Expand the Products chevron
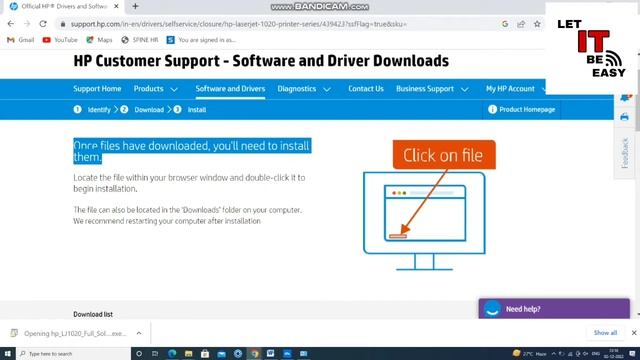This screenshot has width=640, height=360. point(174,89)
